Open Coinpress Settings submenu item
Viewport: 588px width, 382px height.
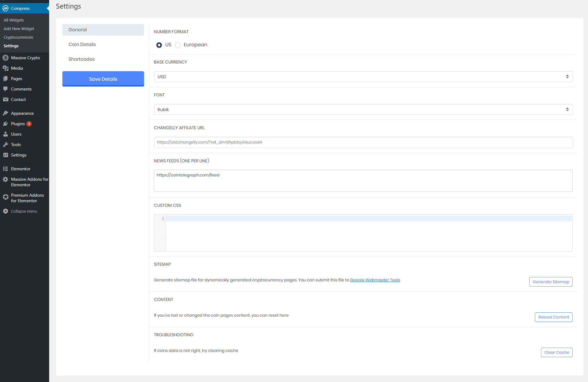click(x=11, y=46)
